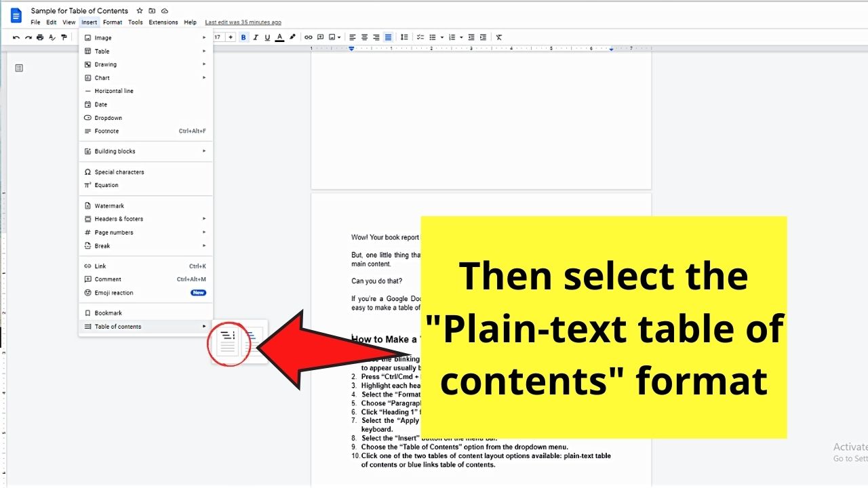This screenshot has height=488, width=868.
Task: Open the bulleted list options dropdown
Action: click(442, 37)
